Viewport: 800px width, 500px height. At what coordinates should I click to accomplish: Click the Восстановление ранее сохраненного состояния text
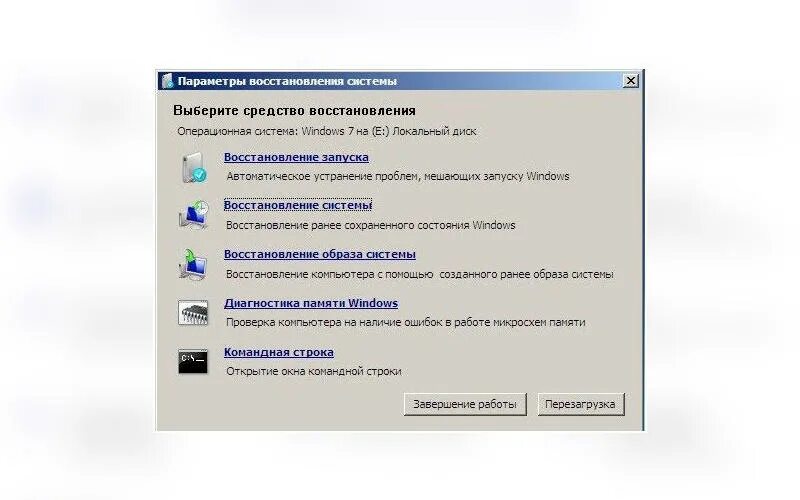(x=371, y=226)
